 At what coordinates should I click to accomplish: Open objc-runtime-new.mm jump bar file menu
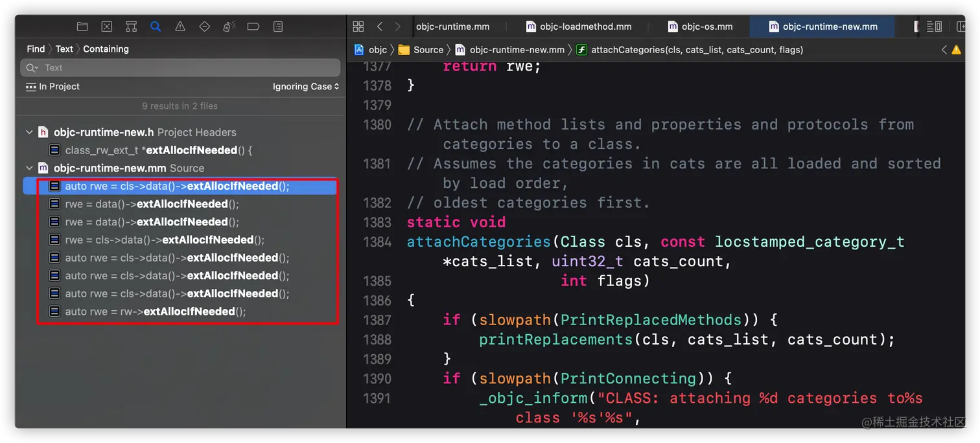tap(517, 50)
